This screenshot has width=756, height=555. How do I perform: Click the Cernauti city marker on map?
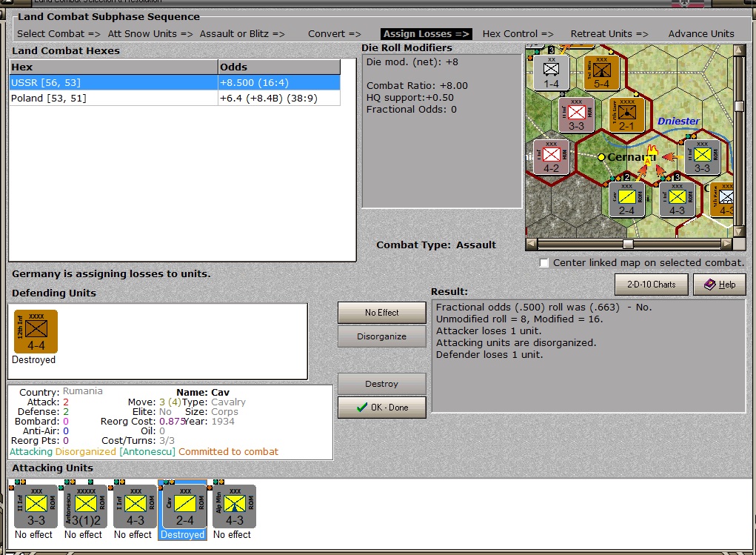[601, 157]
